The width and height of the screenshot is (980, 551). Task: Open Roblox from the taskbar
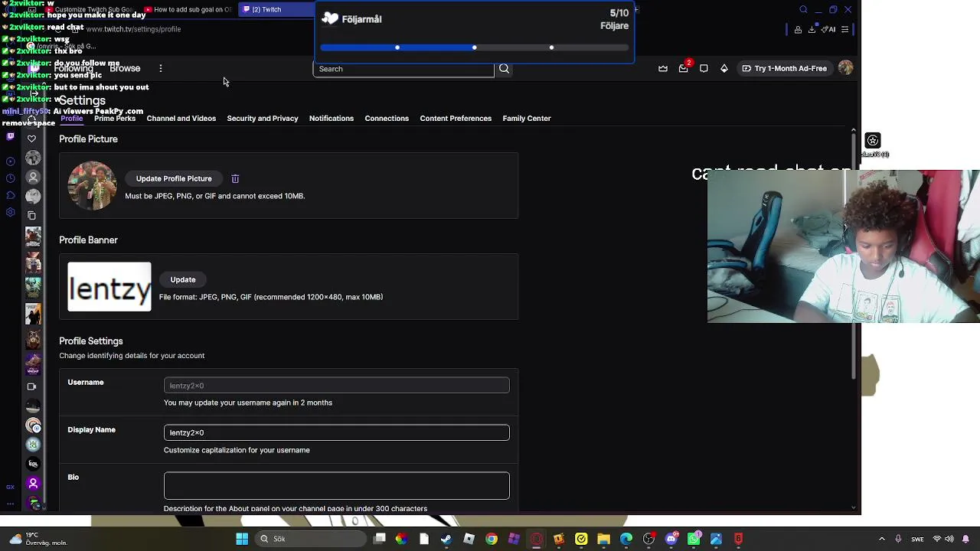coord(469,539)
